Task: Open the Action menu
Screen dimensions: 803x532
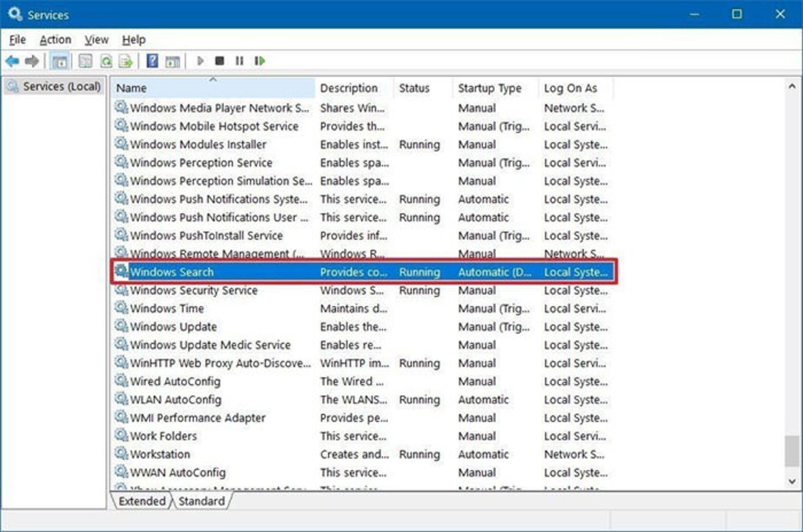Action: 55,40
